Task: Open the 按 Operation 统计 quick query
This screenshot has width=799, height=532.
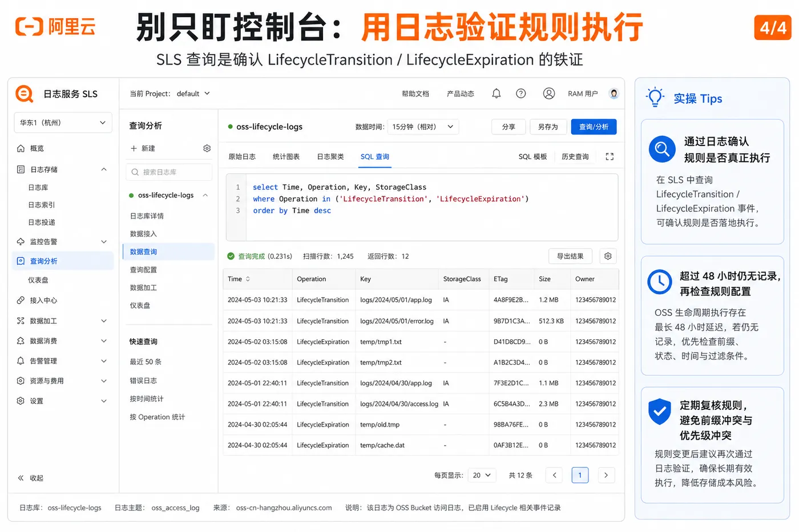Action: click(157, 417)
